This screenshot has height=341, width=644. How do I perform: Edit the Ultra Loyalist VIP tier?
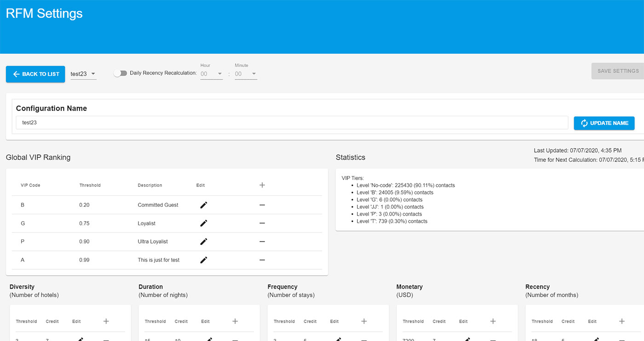pyautogui.click(x=204, y=242)
